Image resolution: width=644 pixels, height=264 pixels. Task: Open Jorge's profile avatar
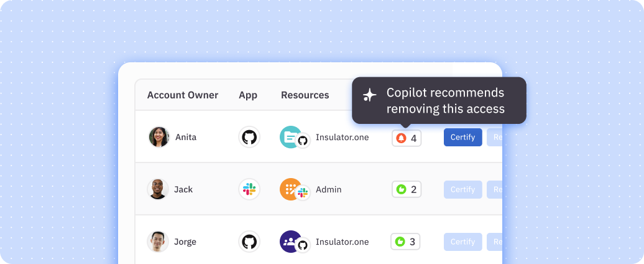click(x=158, y=242)
